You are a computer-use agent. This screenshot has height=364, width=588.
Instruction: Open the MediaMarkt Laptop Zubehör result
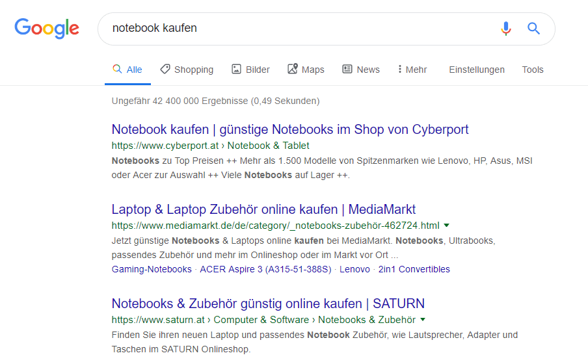pyautogui.click(x=263, y=209)
